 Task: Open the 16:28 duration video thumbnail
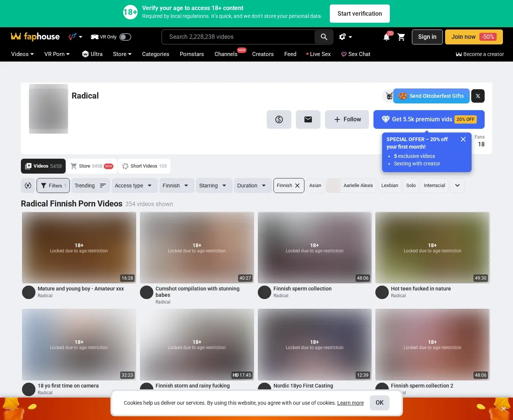point(79,248)
